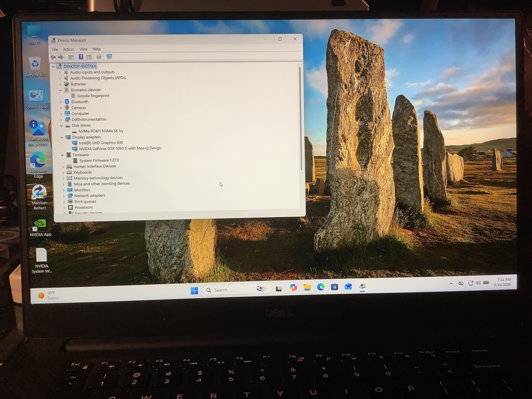Click the NVIDIA App desktop shortcut
Viewport: 532px width, 399px height.
[x=40, y=227]
